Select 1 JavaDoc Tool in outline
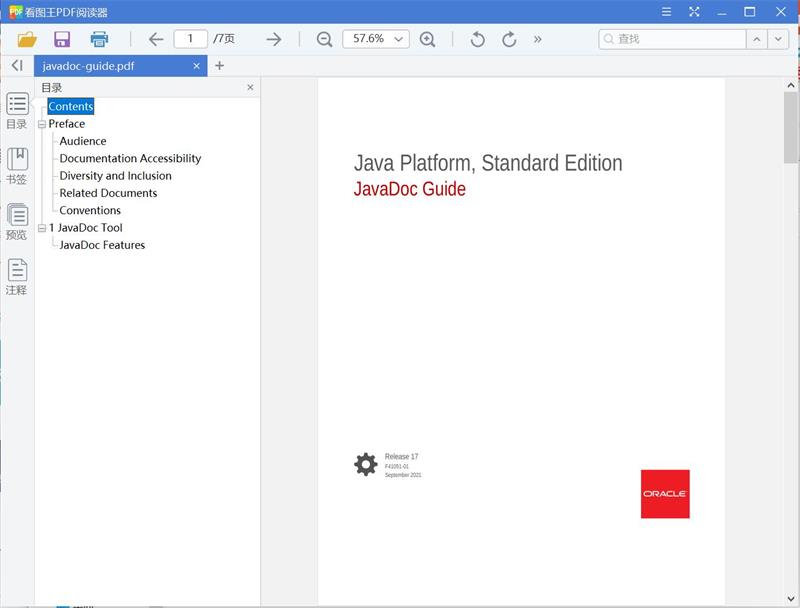 tap(85, 227)
